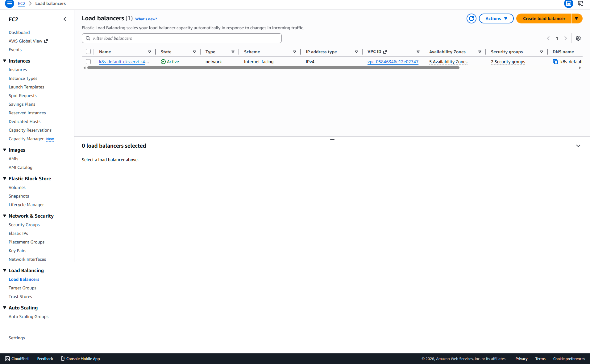Click the panel layout icon top right
Image resolution: width=590 pixels, height=364 pixels.
568,4
